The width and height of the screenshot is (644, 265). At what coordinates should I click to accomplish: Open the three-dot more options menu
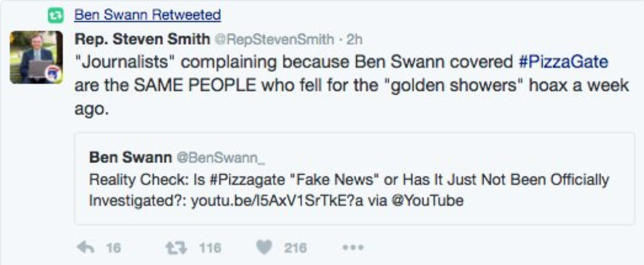353,248
